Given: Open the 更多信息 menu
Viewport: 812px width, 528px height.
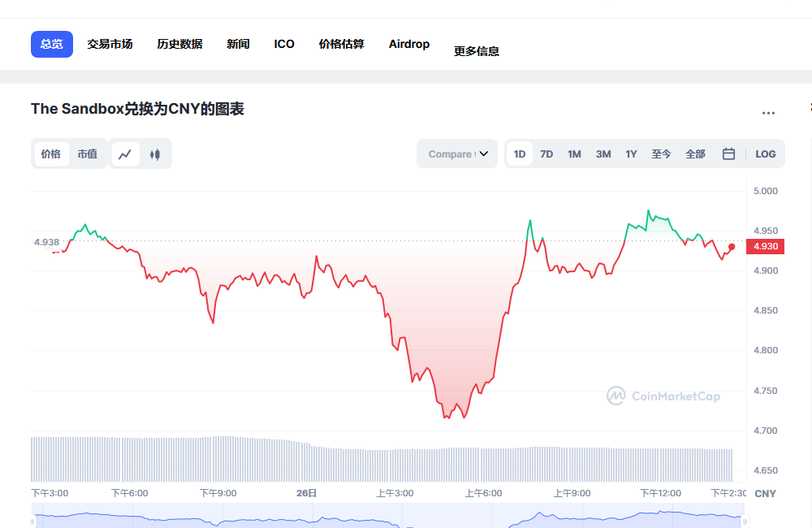Looking at the screenshot, I should [x=477, y=51].
